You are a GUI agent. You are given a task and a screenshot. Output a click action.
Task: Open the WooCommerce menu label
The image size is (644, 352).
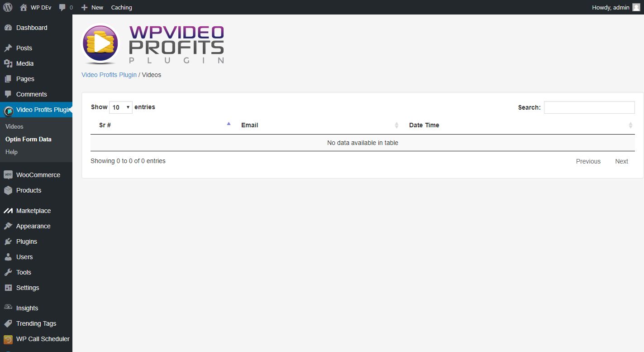[38, 175]
